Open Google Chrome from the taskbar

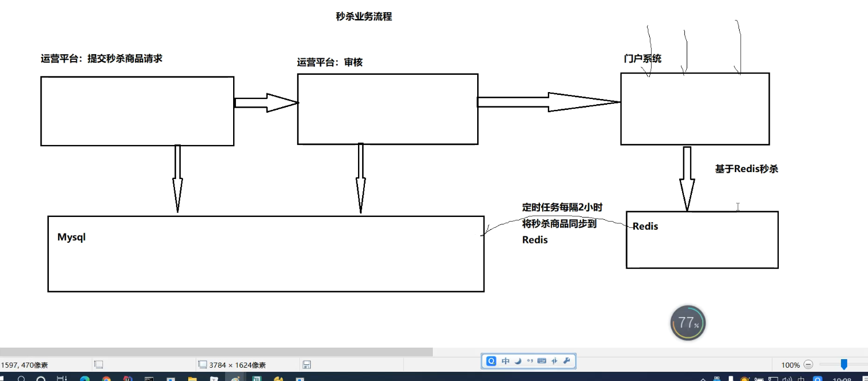click(106, 379)
